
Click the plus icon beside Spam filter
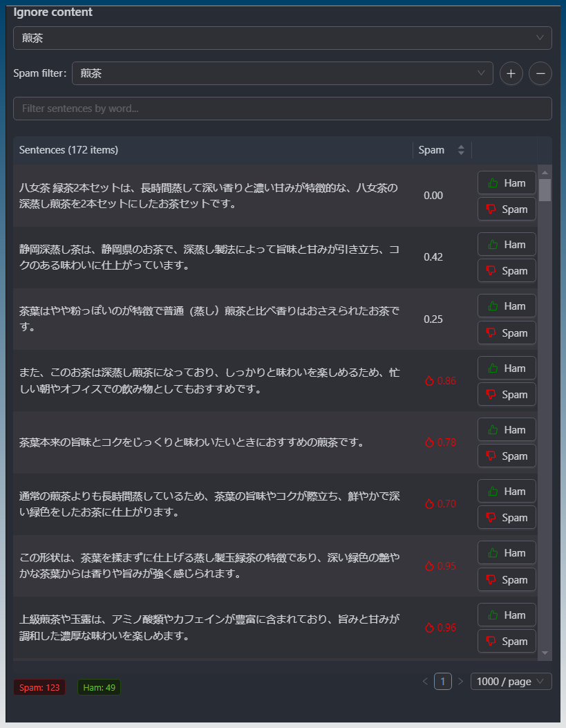click(x=511, y=73)
